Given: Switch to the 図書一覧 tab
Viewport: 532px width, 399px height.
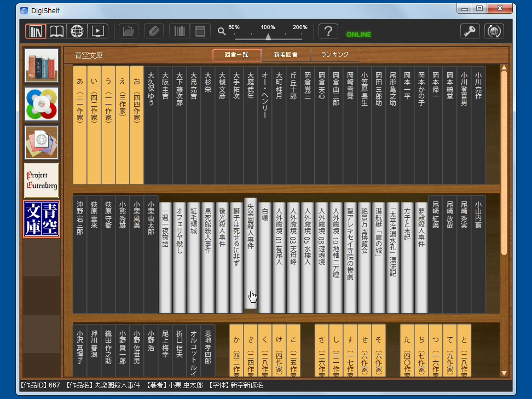Looking at the screenshot, I should point(237,55).
